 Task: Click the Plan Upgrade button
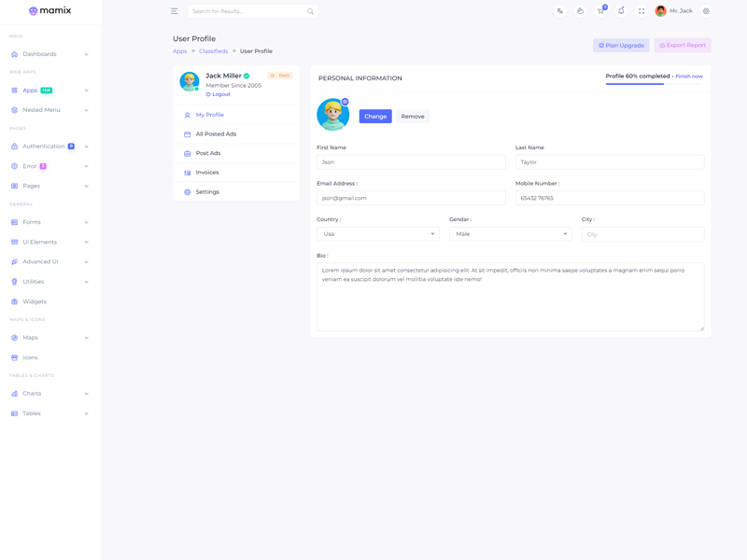tap(621, 45)
